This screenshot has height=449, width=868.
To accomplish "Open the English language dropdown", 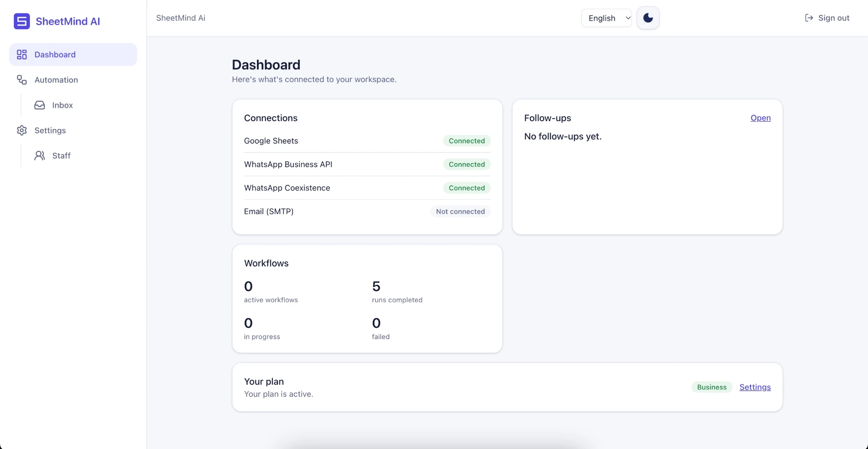I will [606, 18].
